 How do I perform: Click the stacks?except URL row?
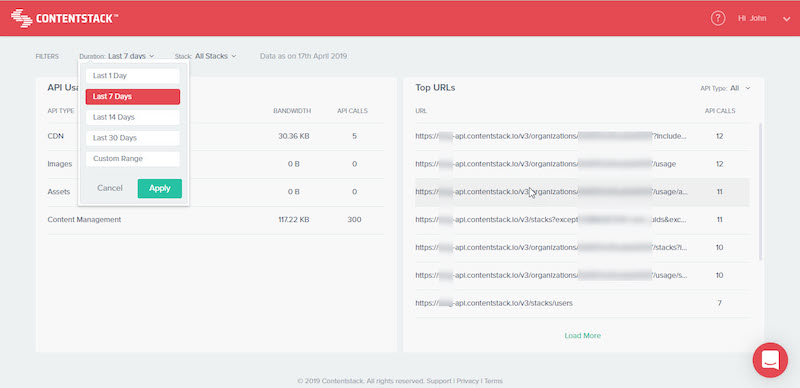coord(582,220)
